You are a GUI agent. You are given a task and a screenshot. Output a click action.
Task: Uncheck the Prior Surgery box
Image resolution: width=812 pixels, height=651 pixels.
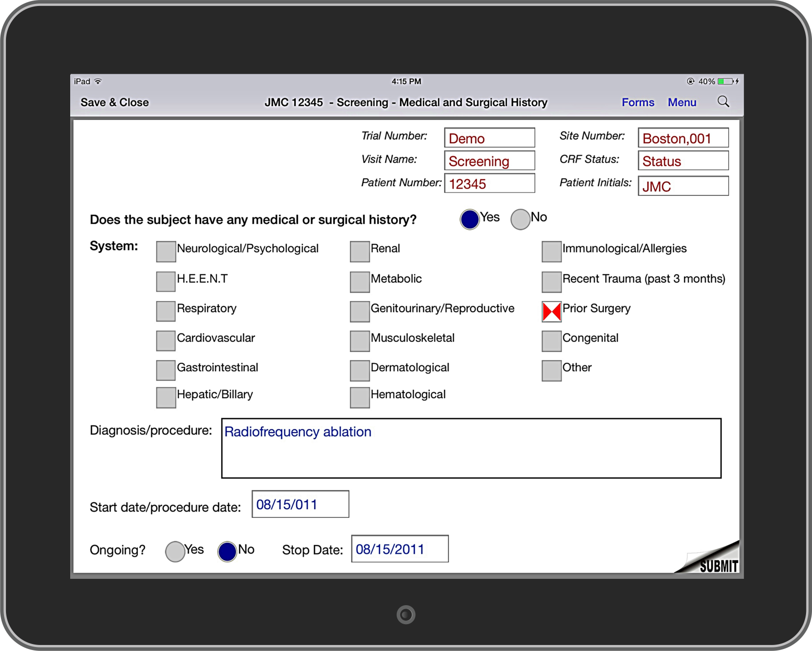(x=551, y=311)
